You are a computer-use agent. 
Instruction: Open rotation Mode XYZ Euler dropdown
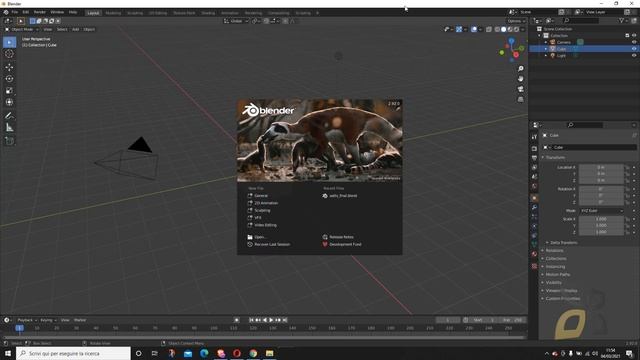[x=602, y=211]
